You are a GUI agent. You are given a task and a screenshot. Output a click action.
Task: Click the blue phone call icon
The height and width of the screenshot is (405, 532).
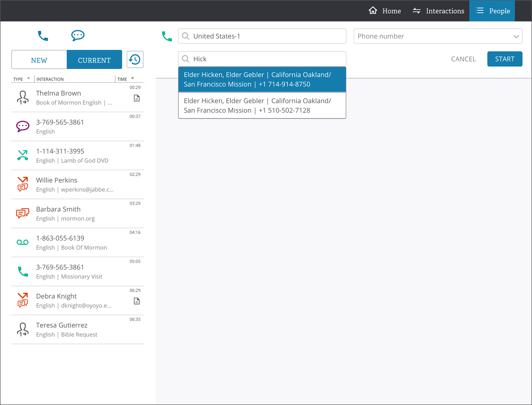[43, 36]
